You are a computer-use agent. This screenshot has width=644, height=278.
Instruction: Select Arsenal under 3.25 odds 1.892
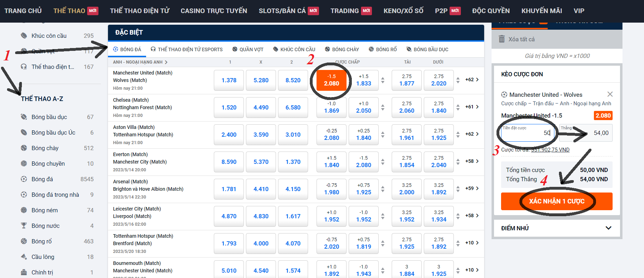(439, 189)
